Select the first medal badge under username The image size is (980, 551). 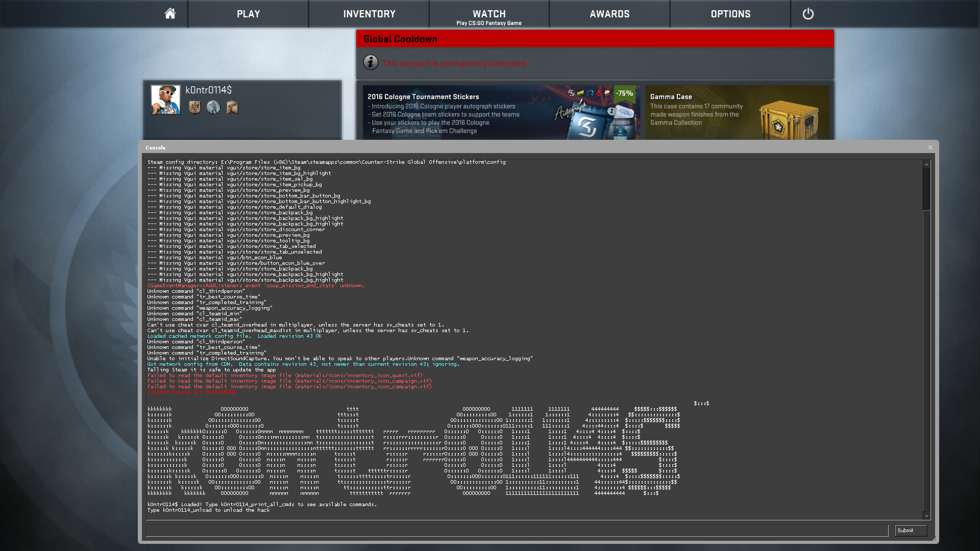194,107
